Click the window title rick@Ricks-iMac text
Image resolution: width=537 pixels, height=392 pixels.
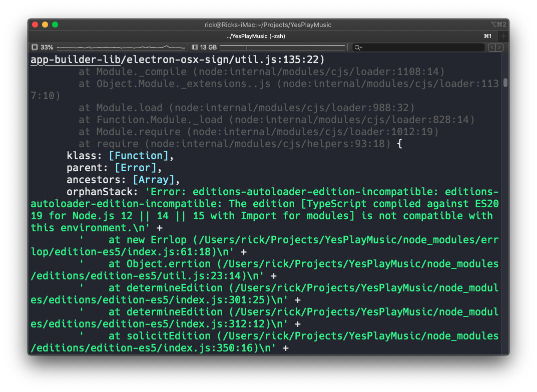click(268, 25)
